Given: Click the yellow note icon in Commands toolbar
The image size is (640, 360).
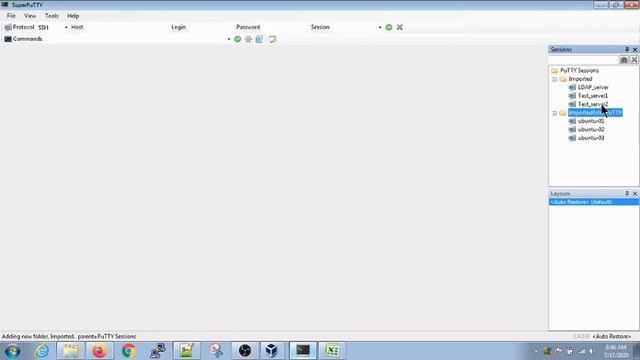Looking at the screenshot, I should click(272, 39).
